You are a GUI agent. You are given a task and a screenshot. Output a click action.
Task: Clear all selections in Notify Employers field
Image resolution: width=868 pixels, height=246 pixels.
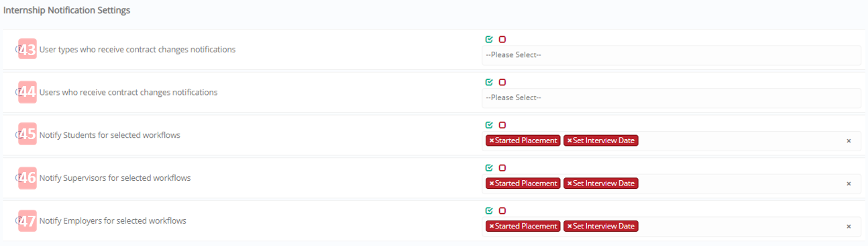849,227
